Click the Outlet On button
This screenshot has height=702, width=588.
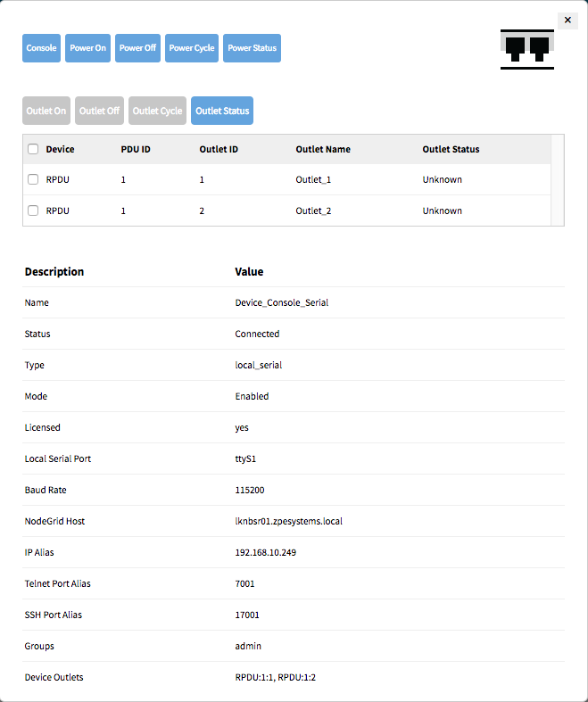tap(46, 111)
